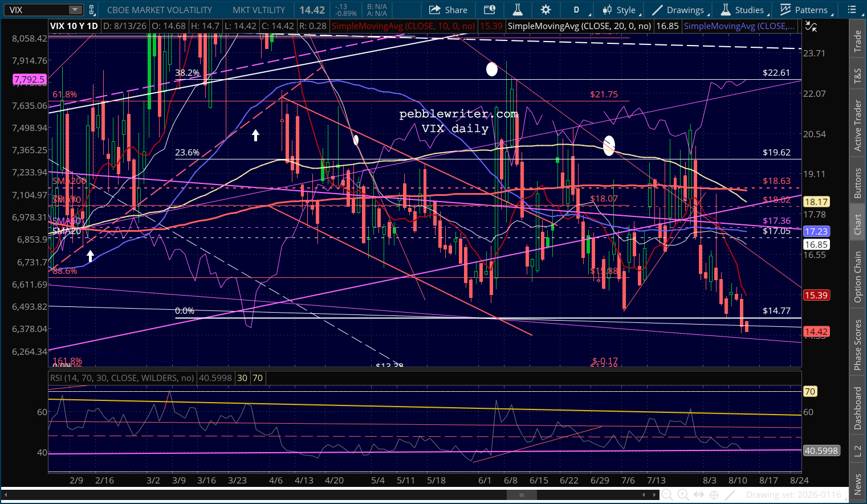
Task: Open chart settings gear icon
Action: pyautogui.click(x=546, y=10)
